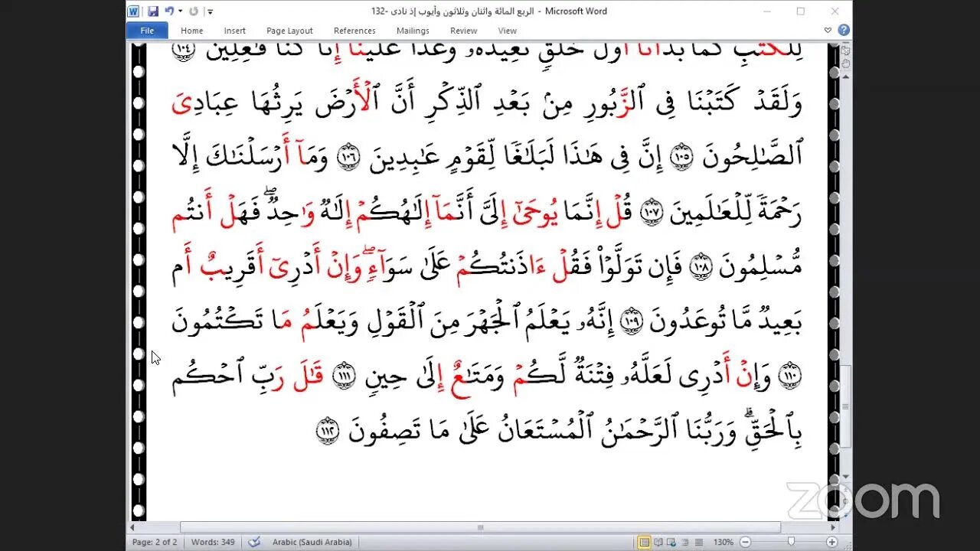Click horizontal scrollbar right arrow
Image resolution: width=980 pixels, height=551 pixels.
pyautogui.click(x=833, y=527)
